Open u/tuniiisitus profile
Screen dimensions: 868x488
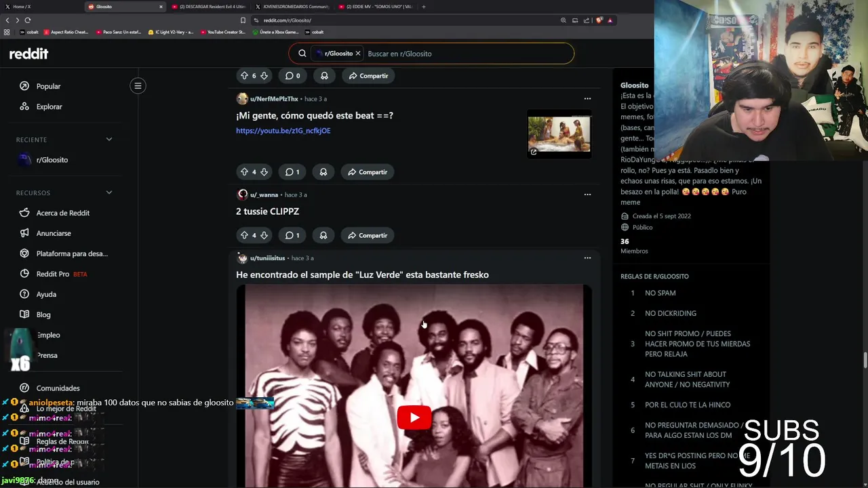[267, 258]
